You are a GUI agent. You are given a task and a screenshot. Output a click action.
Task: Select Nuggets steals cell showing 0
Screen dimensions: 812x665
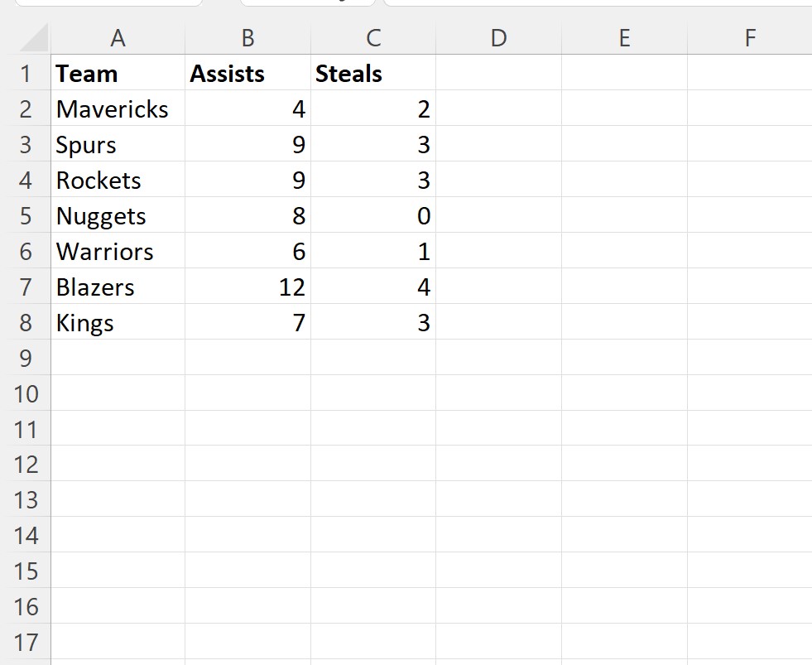click(373, 215)
